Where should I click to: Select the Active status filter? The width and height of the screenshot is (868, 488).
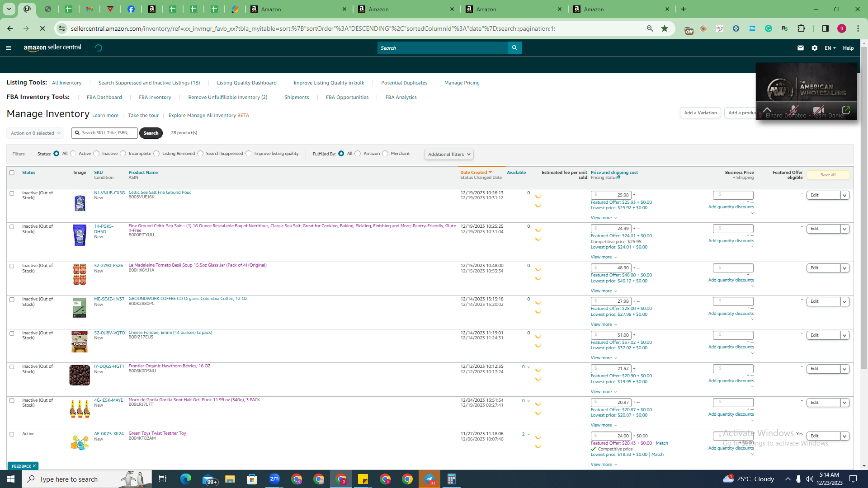pos(73,154)
